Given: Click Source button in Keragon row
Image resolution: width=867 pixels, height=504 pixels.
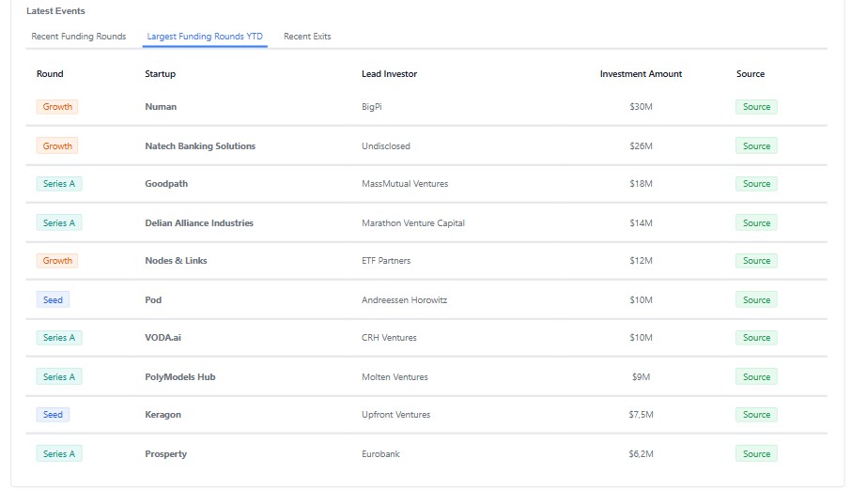Looking at the screenshot, I should coord(756,415).
